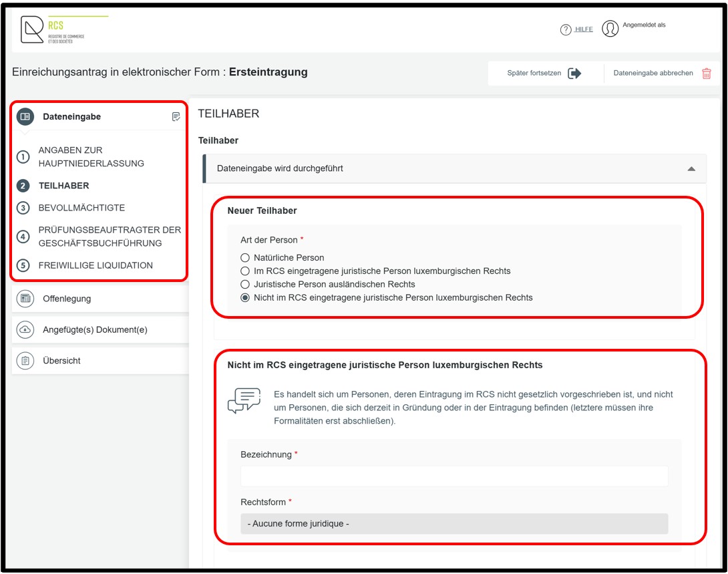
Task: Click the user profile avatar icon
Action: (x=610, y=28)
